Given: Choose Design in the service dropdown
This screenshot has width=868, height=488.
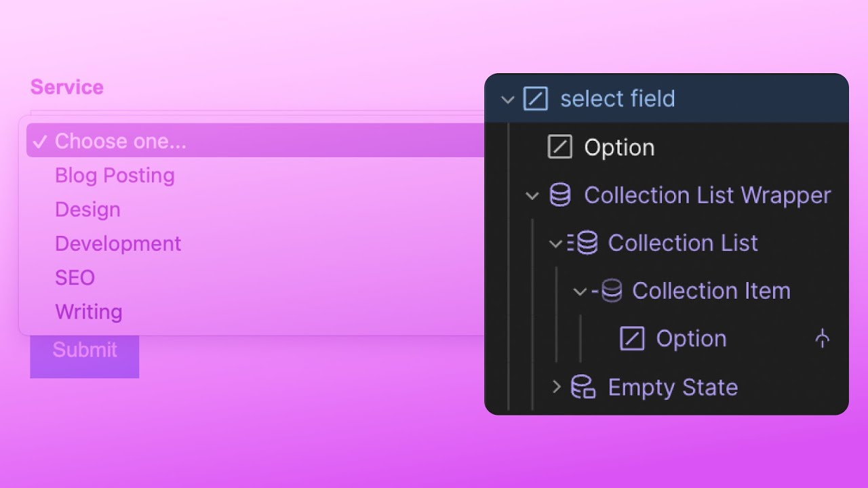Looking at the screenshot, I should [87, 209].
